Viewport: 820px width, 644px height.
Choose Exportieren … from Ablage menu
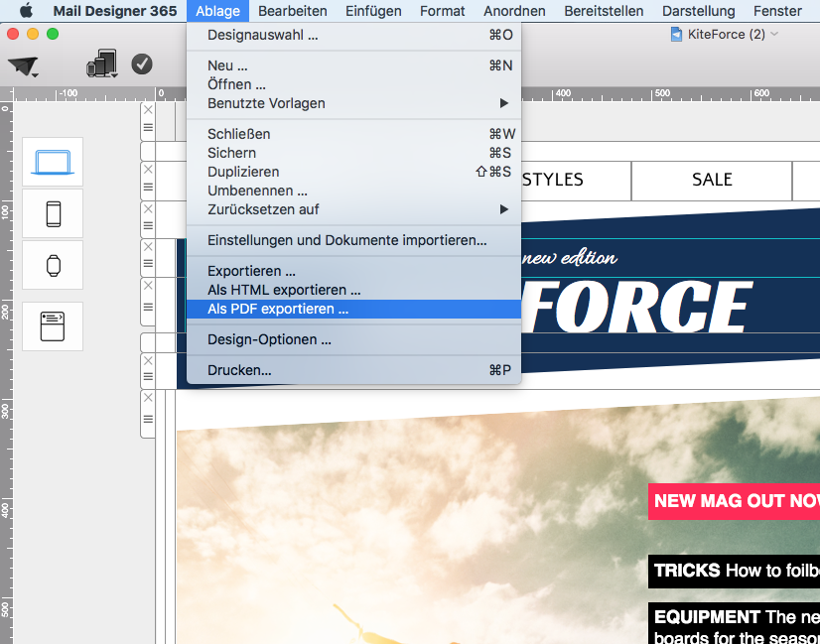point(354,271)
